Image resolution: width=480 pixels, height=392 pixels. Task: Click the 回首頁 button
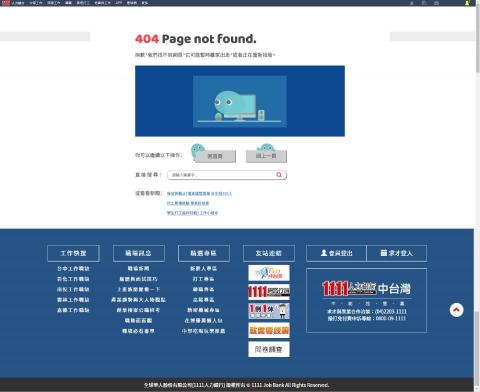(x=215, y=156)
